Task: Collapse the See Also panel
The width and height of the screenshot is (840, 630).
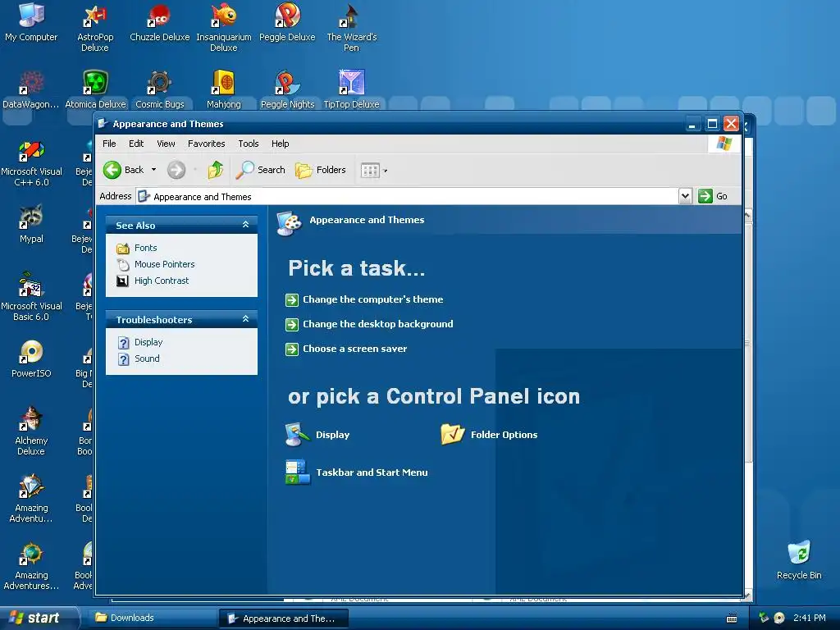Action: click(x=246, y=225)
